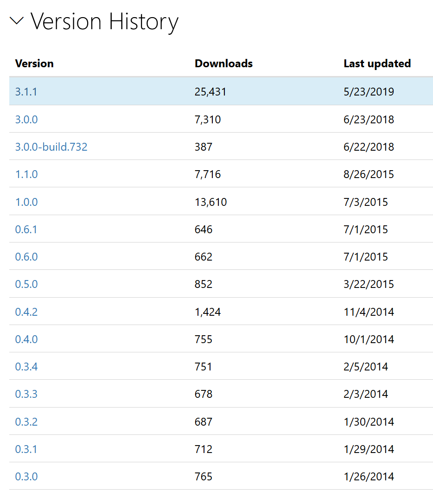Open version 0.5.0 link
Screen dimensions: 433x504
(26, 284)
